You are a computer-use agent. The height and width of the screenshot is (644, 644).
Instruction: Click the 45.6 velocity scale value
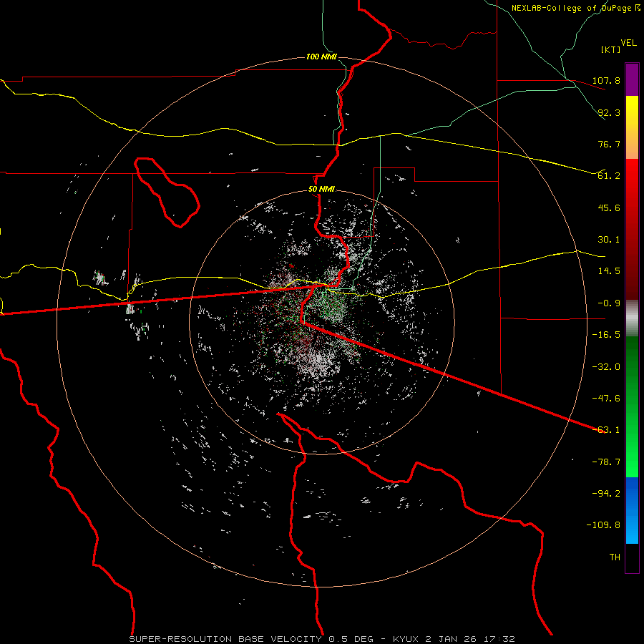pos(609,208)
